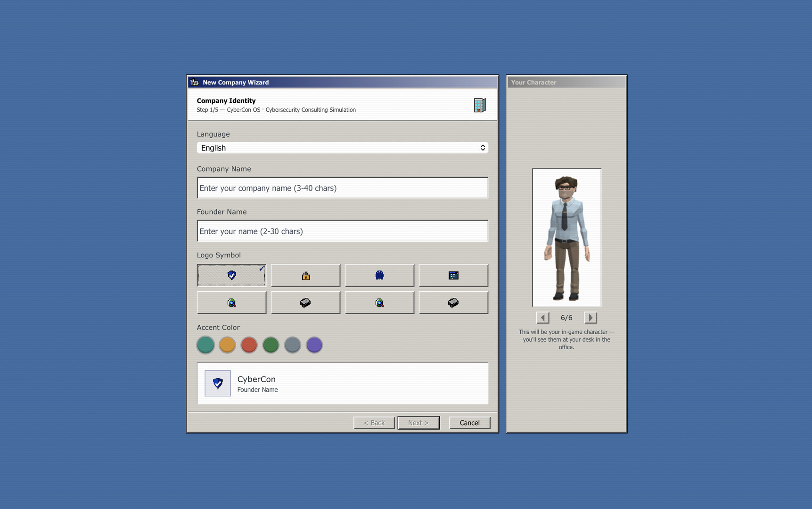812x509 pixels.
Task: Pick the blue ghost figure logo symbol
Action: [379, 275]
